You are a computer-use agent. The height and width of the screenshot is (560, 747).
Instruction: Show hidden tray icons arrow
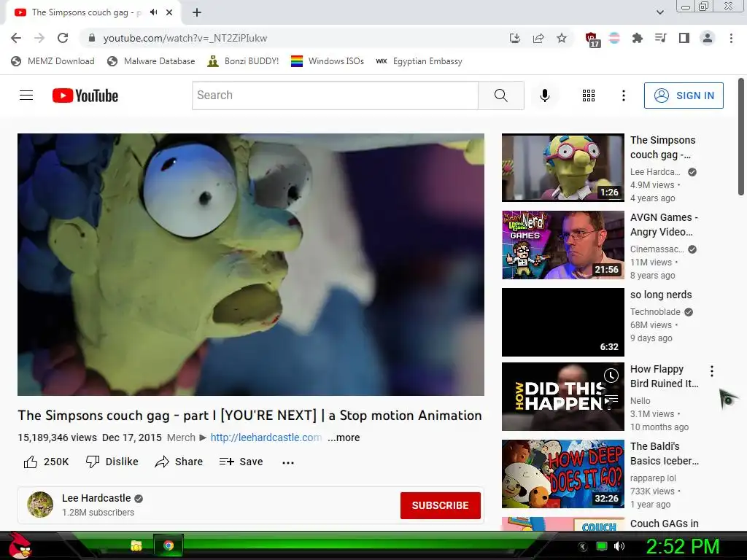coord(583,547)
